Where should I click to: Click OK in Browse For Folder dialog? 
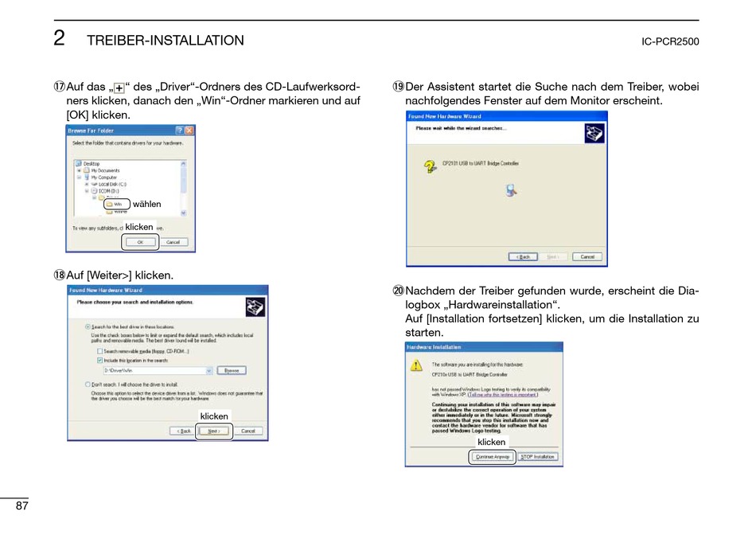pyautogui.click(x=140, y=242)
